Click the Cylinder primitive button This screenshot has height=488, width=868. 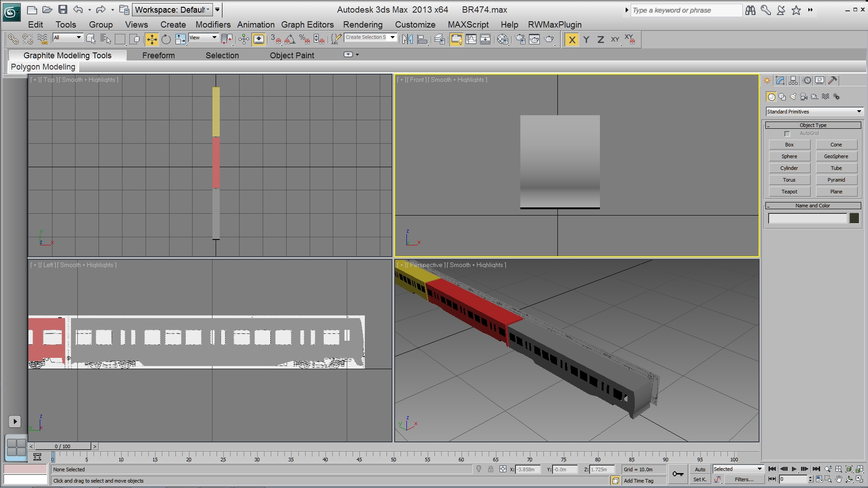pos(789,168)
